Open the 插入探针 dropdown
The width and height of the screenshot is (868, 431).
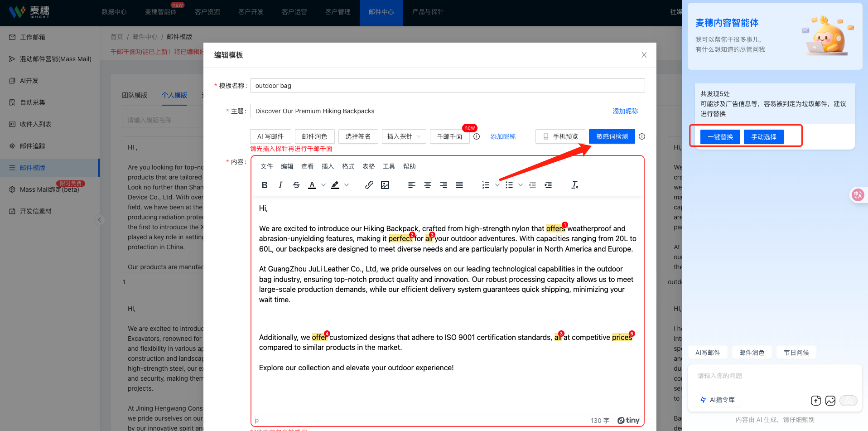404,136
